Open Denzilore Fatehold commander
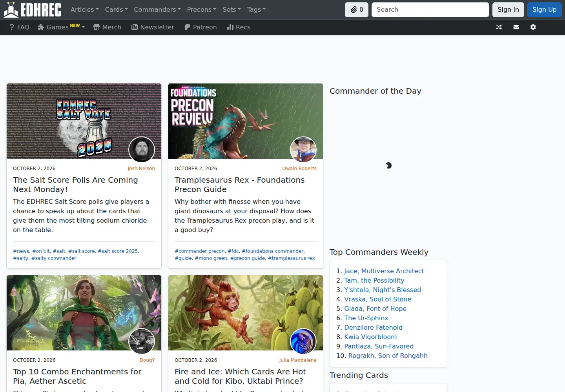565x392 pixels. (x=374, y=327)
